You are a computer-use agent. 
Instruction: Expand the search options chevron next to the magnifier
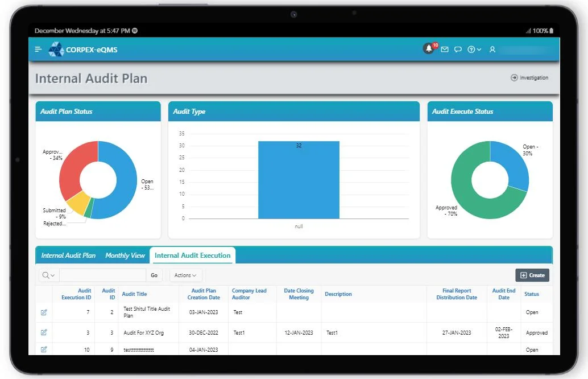pyautogui.click(x=53, y=275)
